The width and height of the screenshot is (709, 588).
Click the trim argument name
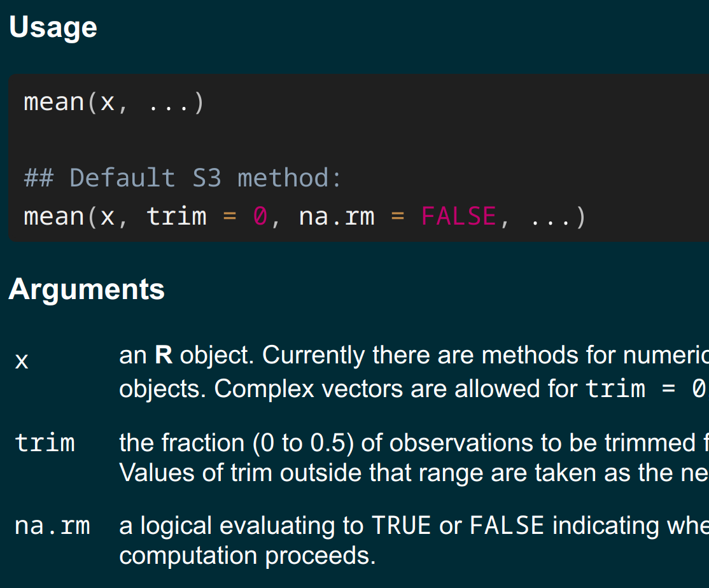[x=45, y=442]
